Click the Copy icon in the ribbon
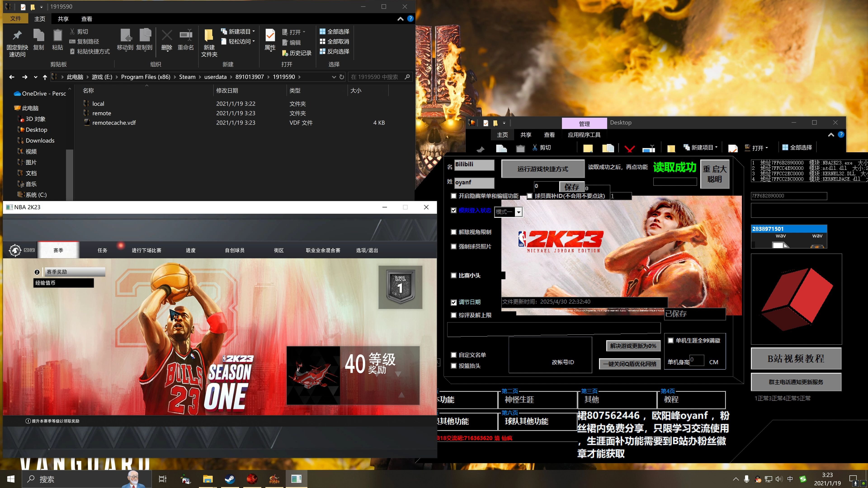Viewport: 868px width, 488px height. (x=38, y=35)
